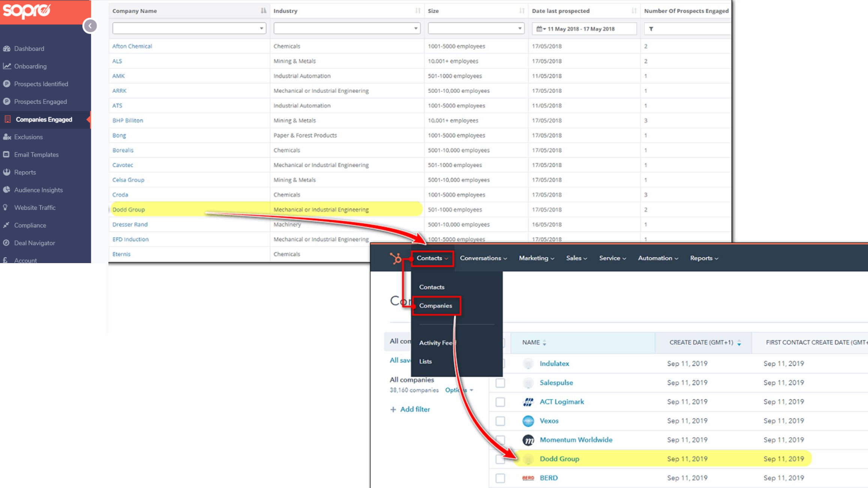Open the Options dropdown under All companies
This screenshot has width=868, height=488.
tap(458, 390)
